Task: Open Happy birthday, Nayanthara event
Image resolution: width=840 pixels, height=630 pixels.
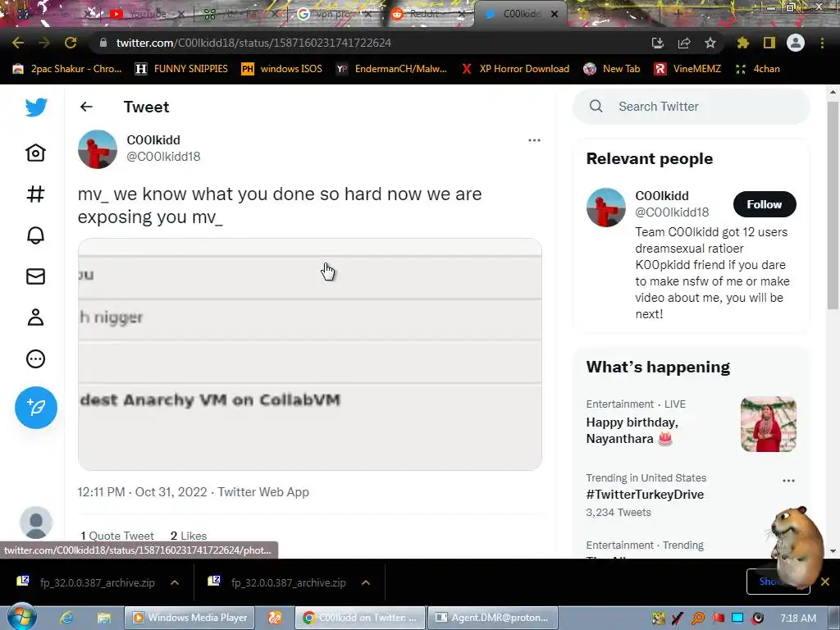Action: [632, 430]
